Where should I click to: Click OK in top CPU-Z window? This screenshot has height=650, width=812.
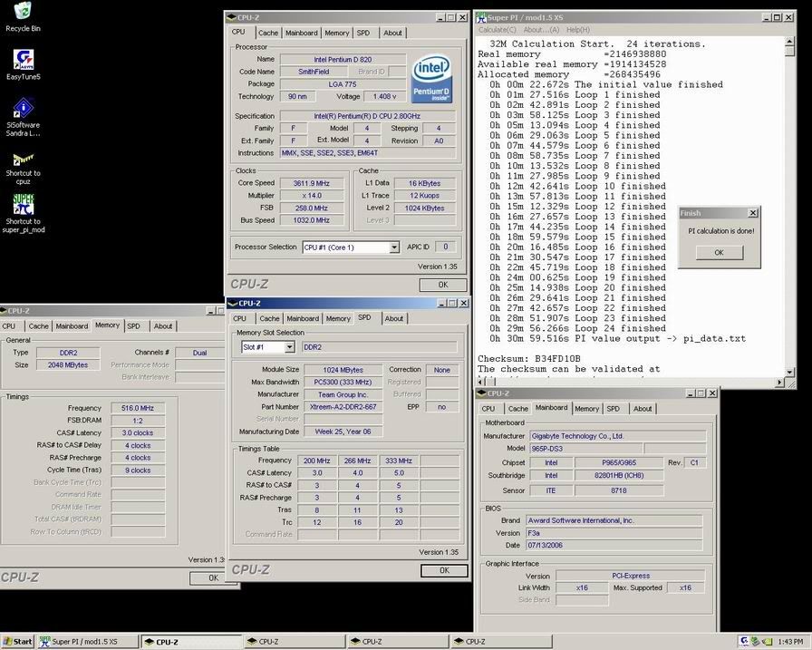pyautogui.click(x=443, y=285)
